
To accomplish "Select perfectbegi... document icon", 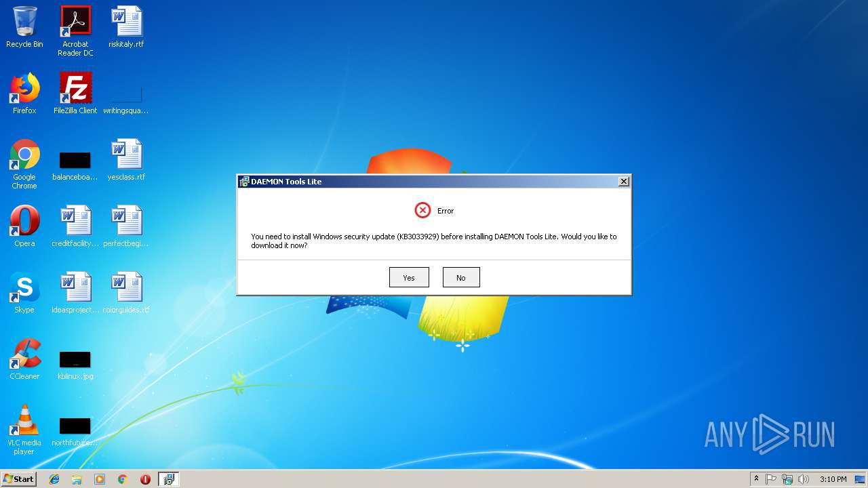I will click(x=126, y=226).
